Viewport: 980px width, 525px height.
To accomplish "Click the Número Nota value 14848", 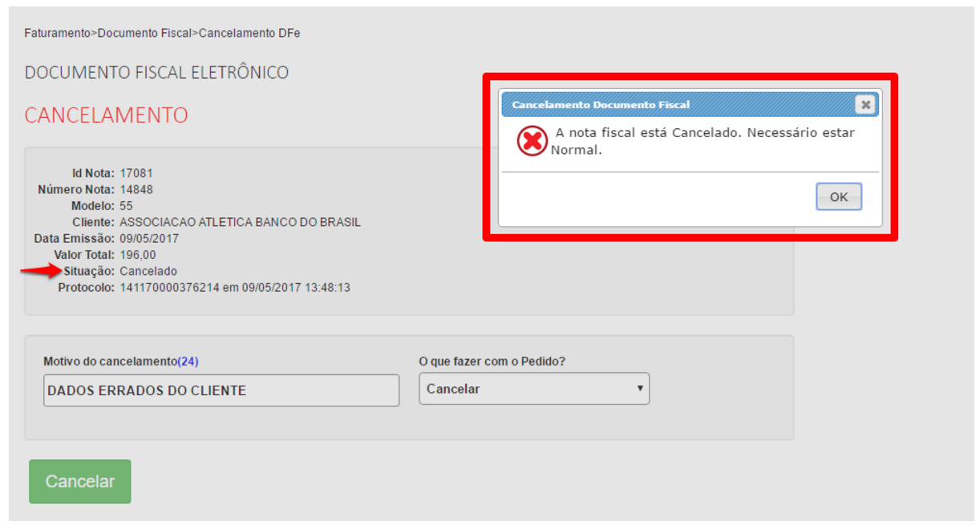I will pos(136,190).
